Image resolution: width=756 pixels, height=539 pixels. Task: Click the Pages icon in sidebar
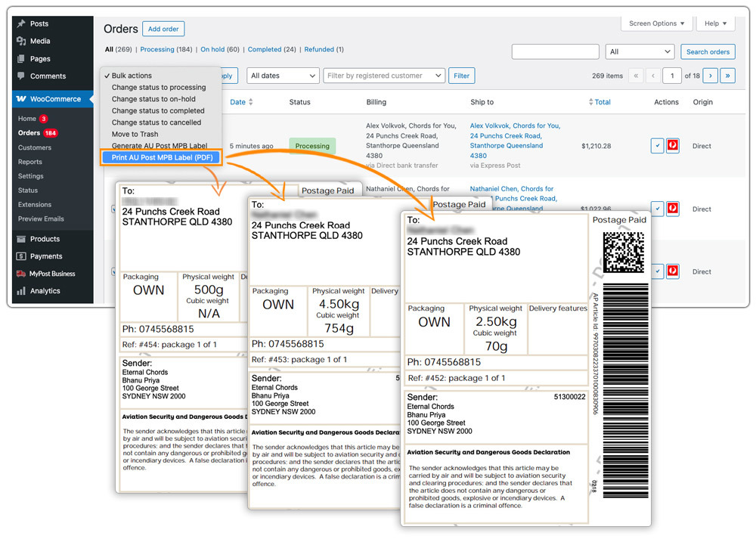[x=20, y=59]
